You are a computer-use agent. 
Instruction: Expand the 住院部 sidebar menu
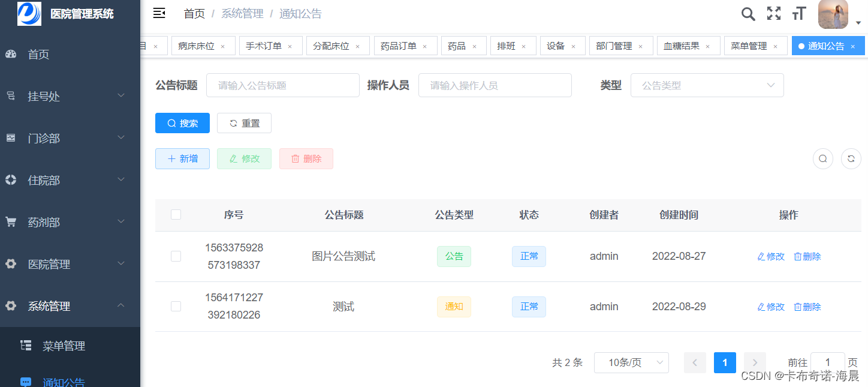pos(70,181)
